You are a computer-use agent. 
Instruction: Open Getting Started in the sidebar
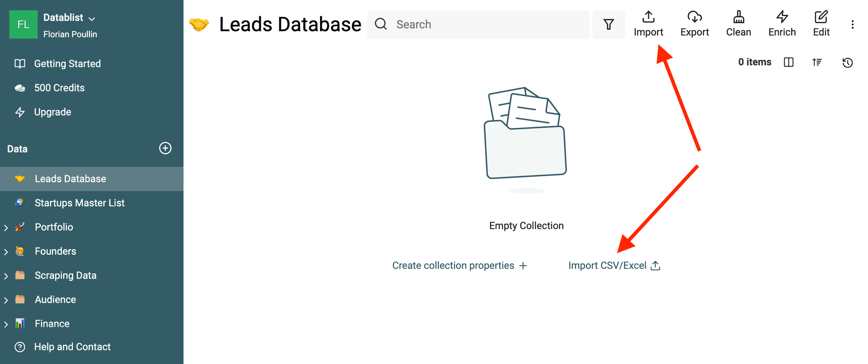pos(67,64)
